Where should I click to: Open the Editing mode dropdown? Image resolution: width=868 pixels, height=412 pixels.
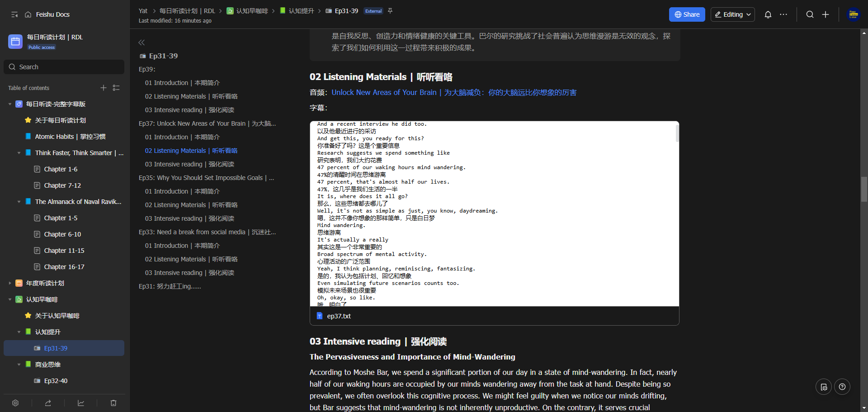point(732,14)
